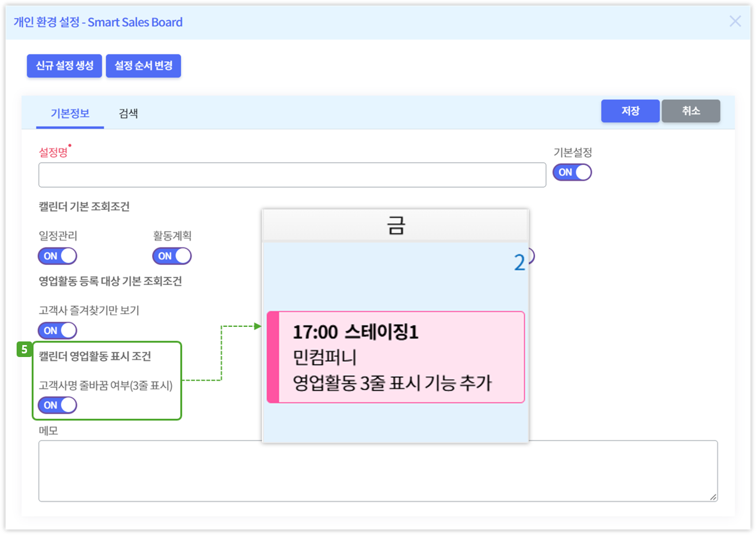
Task: Toggle the 일정관리 switch
Action: coord(58,256)
